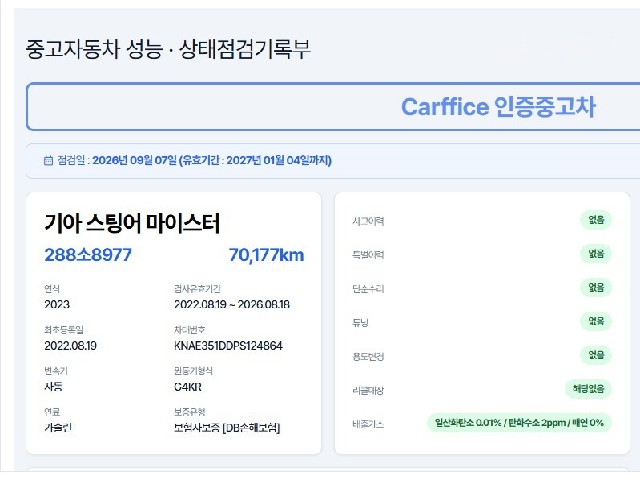Image resolution: width=640 pixels, height=480 pixels.
Task: Click the 보증유형 field label
Action: [189, 411]
